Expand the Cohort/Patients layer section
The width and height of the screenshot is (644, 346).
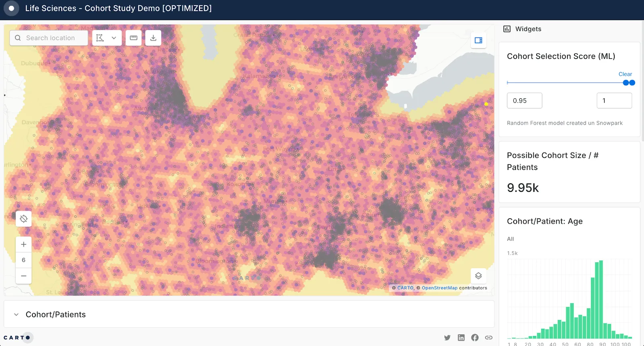(x=17, y=315)
